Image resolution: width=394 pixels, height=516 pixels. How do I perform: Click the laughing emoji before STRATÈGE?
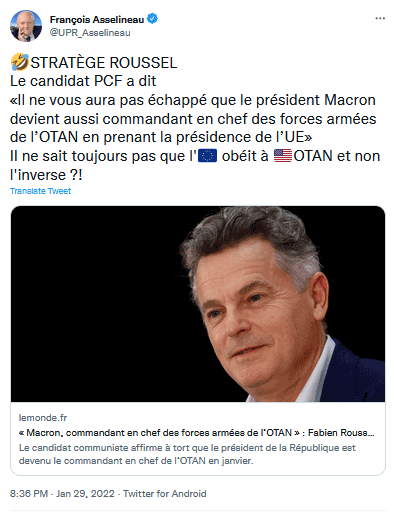(x=20, y=62)
